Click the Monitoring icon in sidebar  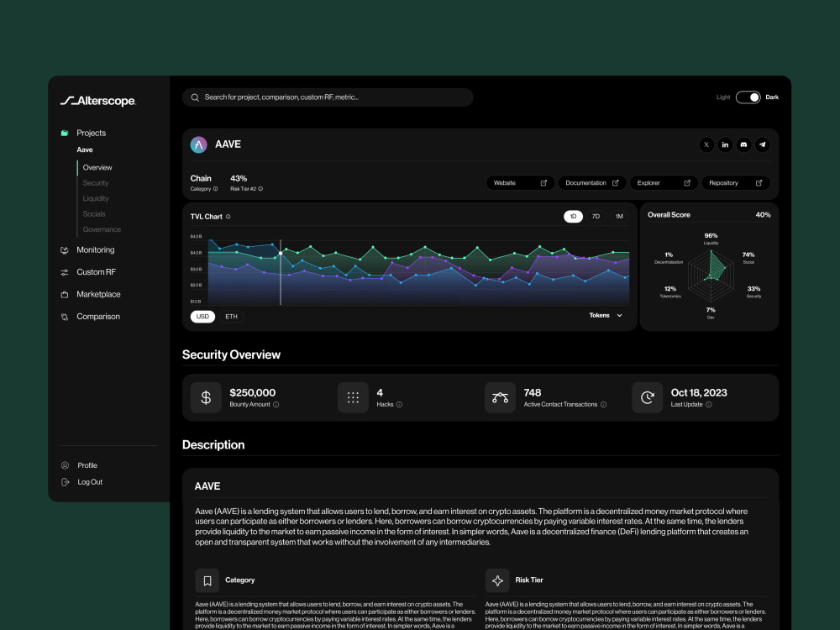coord(65,250)
